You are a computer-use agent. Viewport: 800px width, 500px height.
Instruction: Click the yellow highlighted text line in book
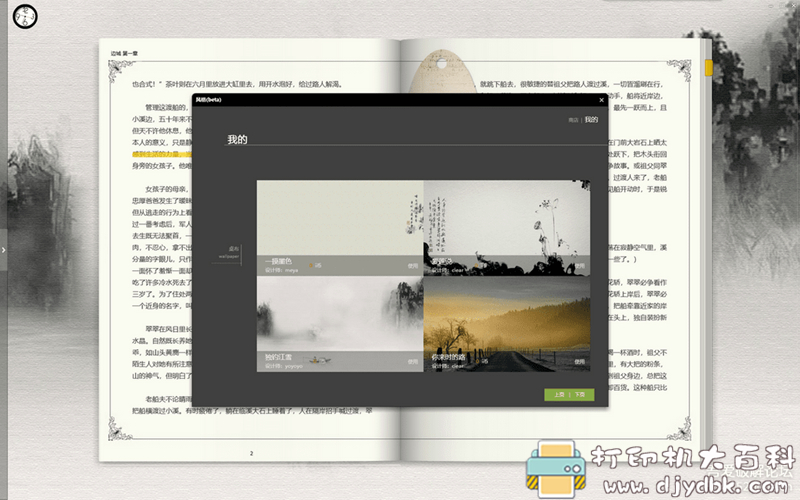(x=162, y=154)
